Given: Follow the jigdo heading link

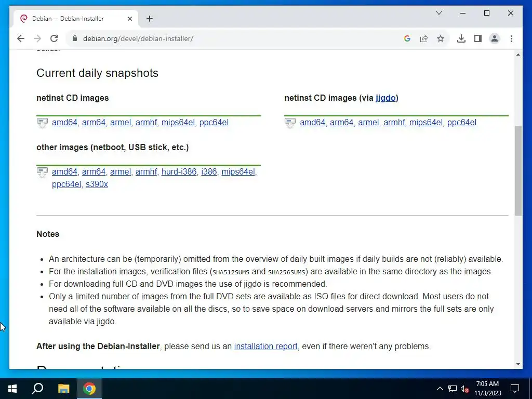Looking at the screenshot, I should pos(385,98).
